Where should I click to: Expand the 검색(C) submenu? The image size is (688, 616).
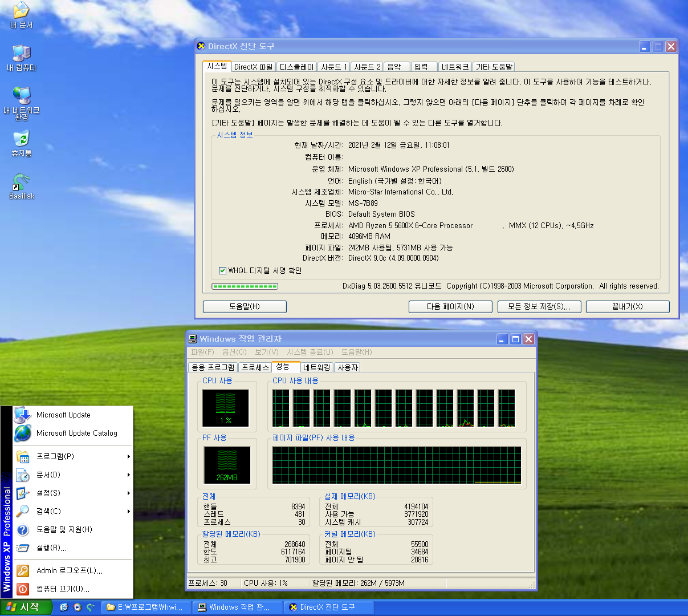(73, 511)
